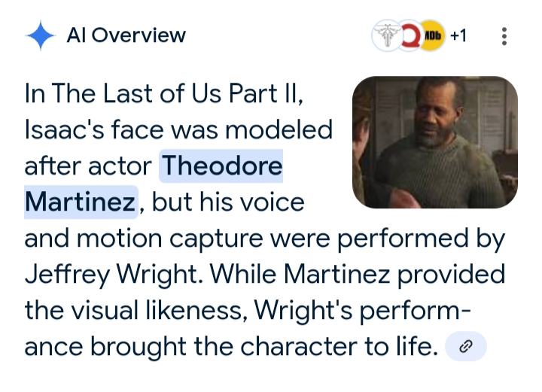Click the phrase 'visual likeness'
The width and height of the screenshot is (542, 392).
click(x=160, y=311)
